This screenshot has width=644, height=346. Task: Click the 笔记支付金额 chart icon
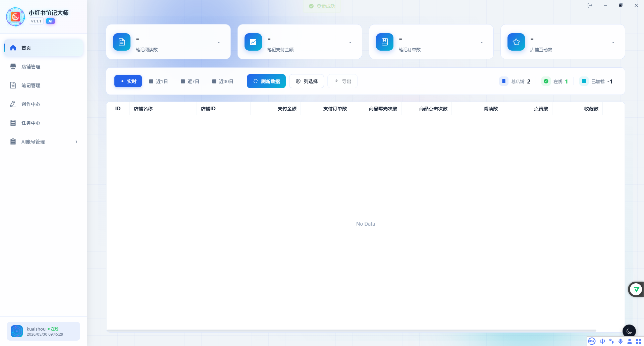point(253,42)
